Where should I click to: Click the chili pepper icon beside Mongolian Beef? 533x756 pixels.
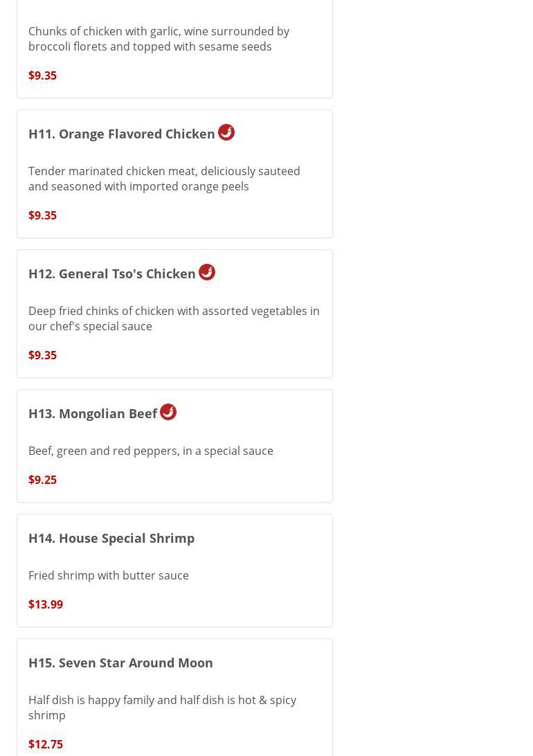(168, 412)
